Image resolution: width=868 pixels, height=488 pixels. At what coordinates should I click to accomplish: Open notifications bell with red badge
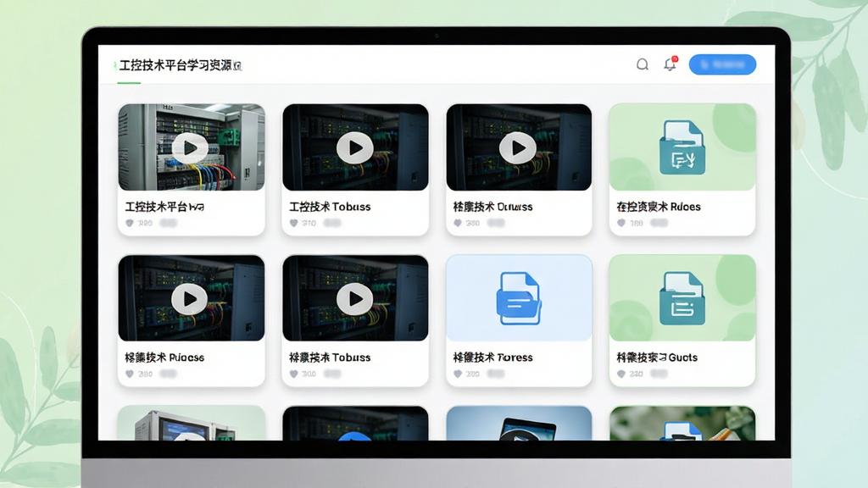tap(670, 64)
